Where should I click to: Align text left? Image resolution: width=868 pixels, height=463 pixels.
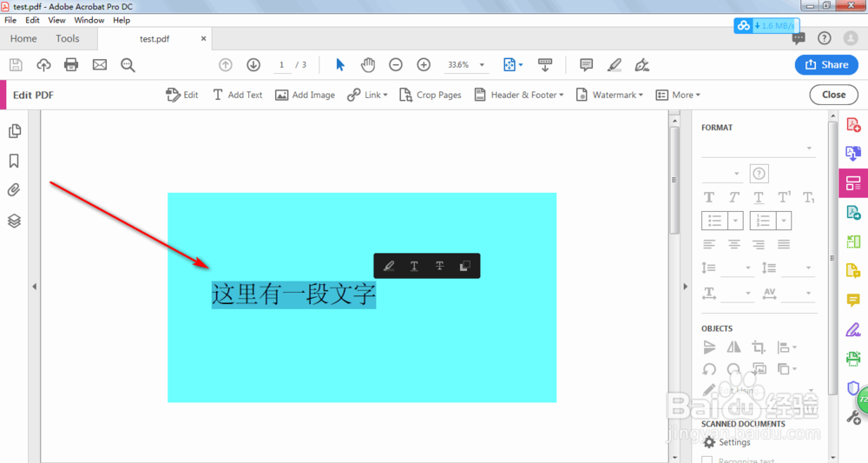(709, 244)
